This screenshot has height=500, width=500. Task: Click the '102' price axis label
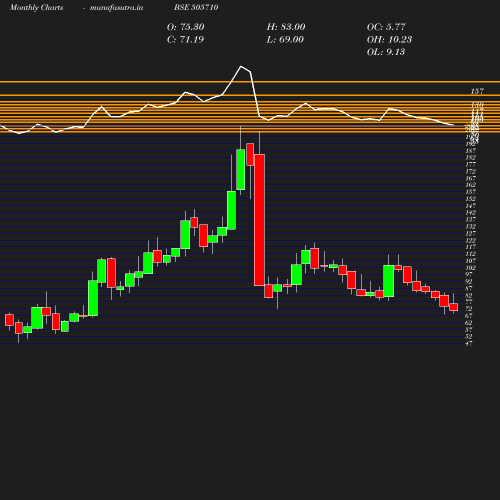point(471,268)
